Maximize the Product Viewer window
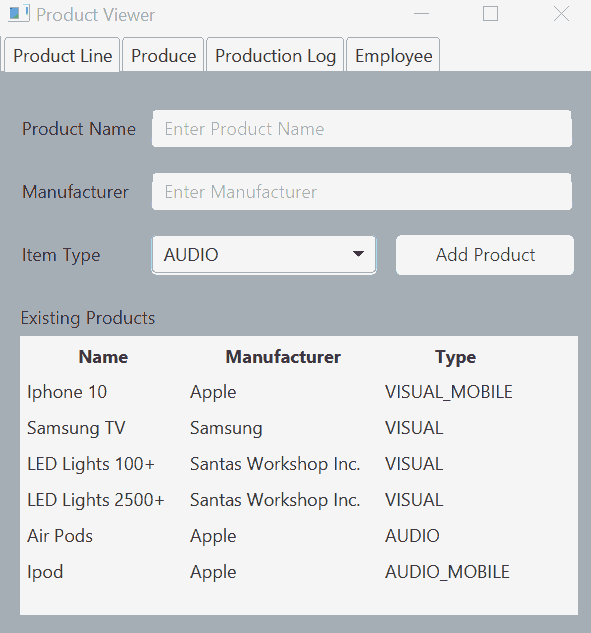The width and height of the screenshot is (591, 633). point(490,14)
